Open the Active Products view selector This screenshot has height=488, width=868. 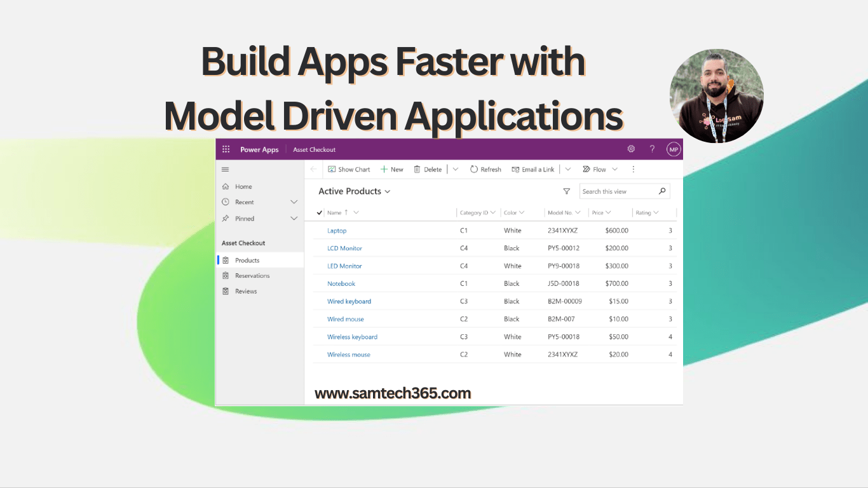pos(355,191)
